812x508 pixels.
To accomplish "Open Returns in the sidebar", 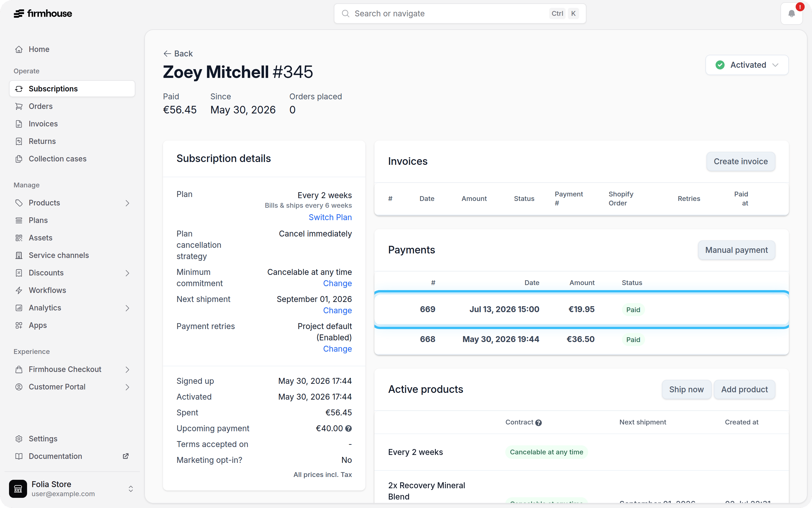I will coord(72,141).
